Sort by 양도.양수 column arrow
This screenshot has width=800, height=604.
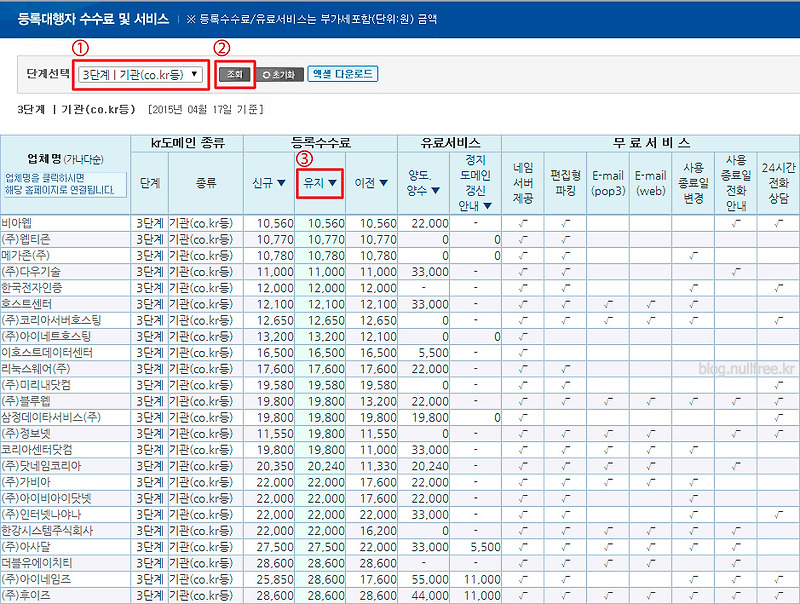tap(435, 190)
